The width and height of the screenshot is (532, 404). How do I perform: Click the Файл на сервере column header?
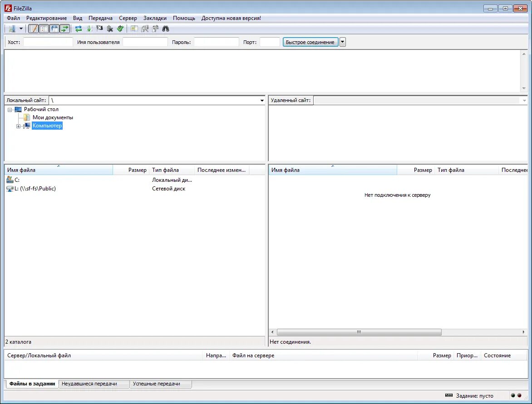pos(323,355)
